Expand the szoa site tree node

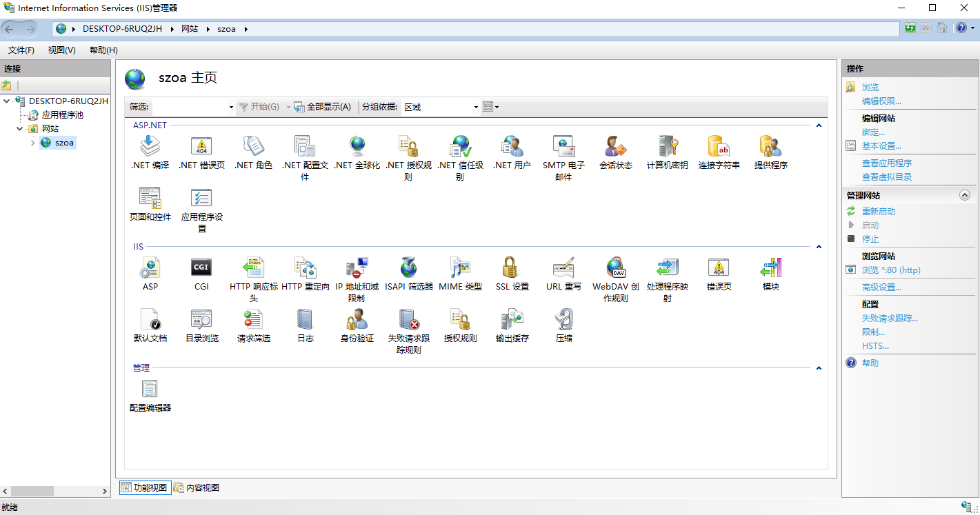(32, 143)
